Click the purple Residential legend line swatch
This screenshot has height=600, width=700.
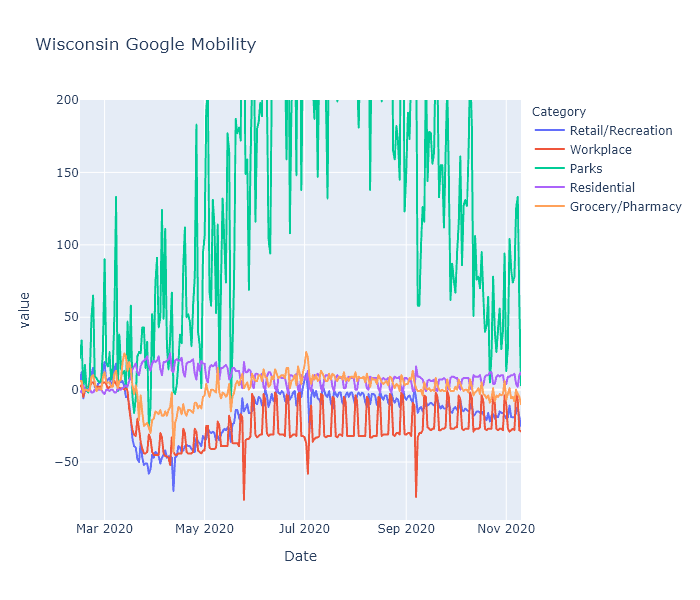[x=550, y=187]
